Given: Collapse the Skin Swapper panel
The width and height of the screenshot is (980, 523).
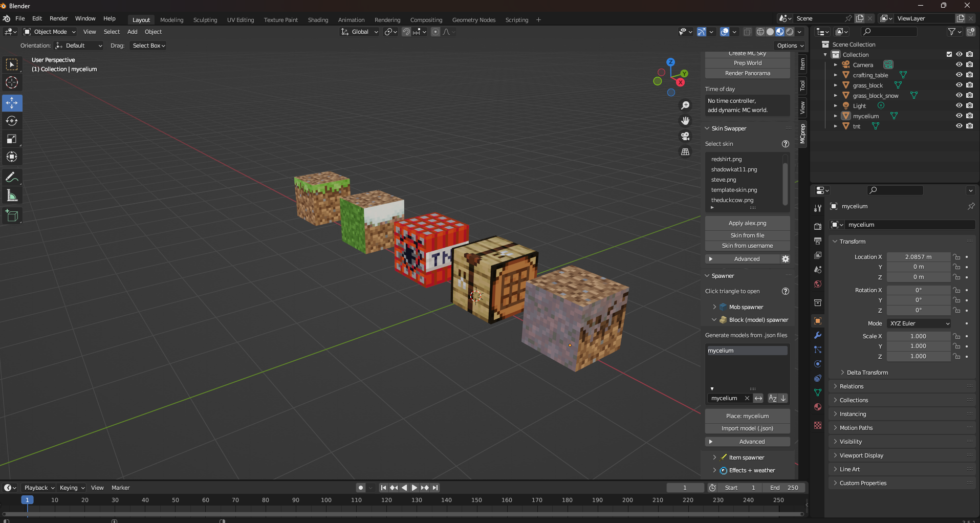Looking at the screenshot, I should 707,128.
